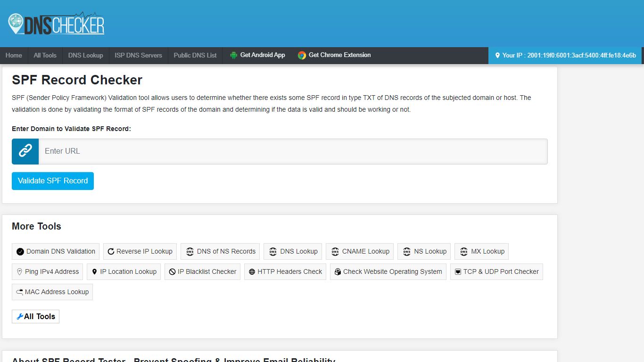
Task: Open TCP & UDP Port Checker tool
Action: pos(496,272)
